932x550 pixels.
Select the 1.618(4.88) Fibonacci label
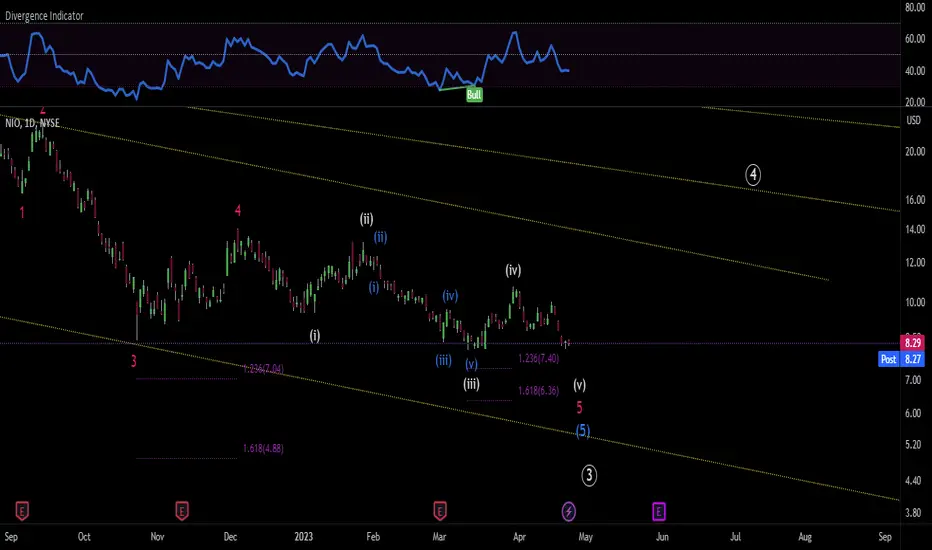263,448
